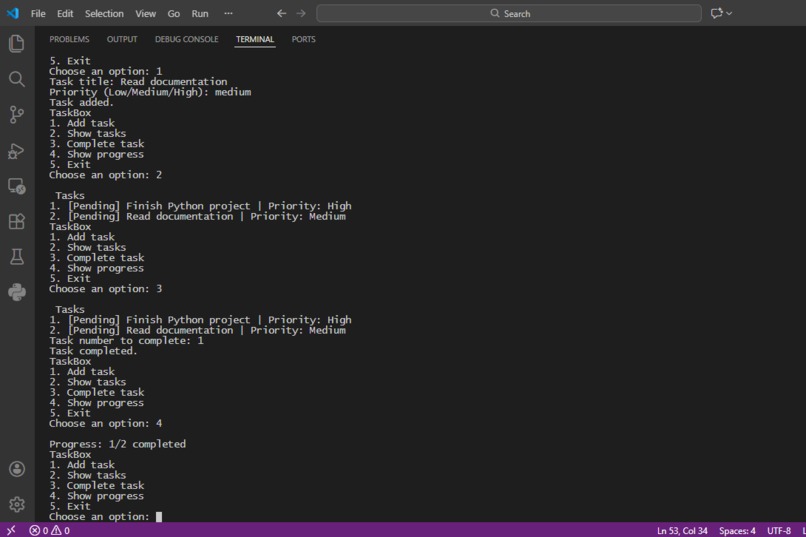Click the Search command center box

point(509,13)
